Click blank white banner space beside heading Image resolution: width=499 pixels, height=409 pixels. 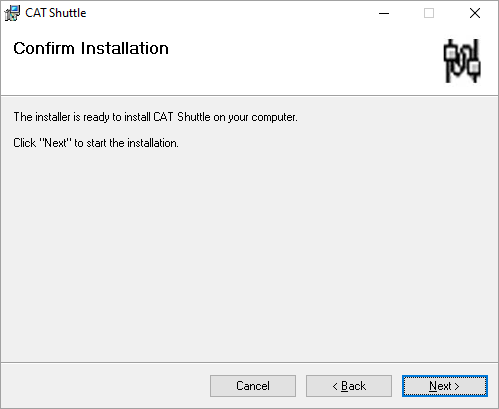tap(300, 60)
